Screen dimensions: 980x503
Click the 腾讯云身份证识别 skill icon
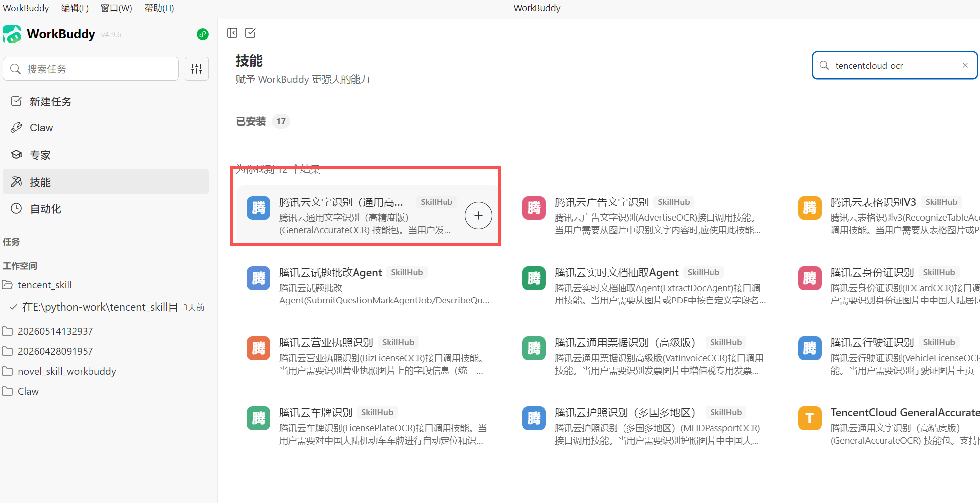pos(810,278)
